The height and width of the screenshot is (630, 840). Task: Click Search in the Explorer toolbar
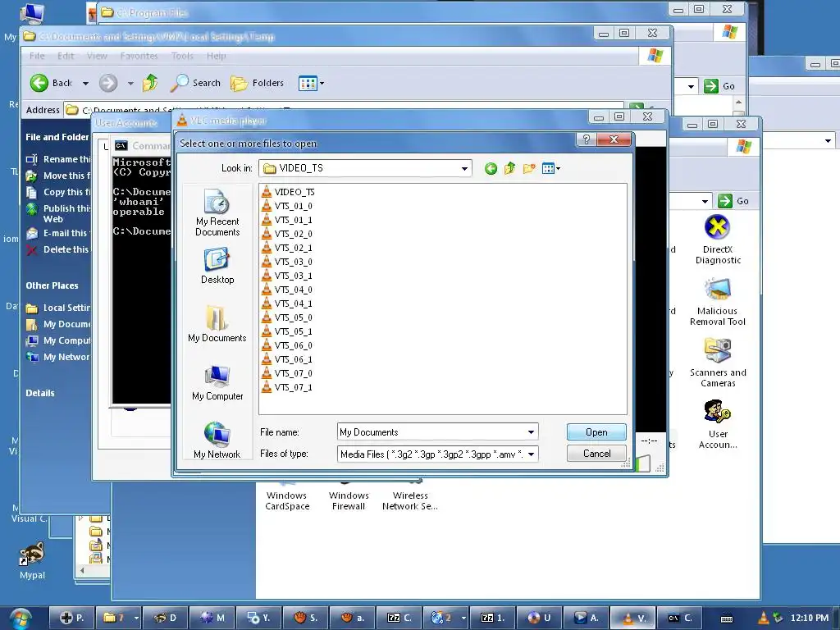195,83
